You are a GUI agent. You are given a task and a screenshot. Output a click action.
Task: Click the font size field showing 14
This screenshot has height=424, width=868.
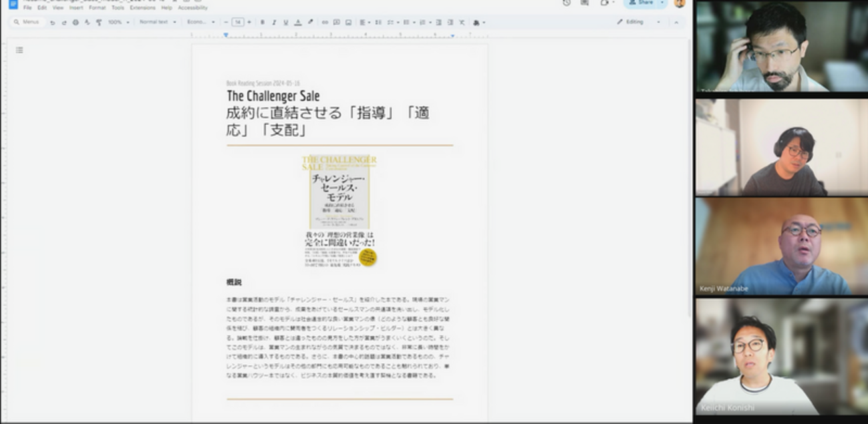238,22
